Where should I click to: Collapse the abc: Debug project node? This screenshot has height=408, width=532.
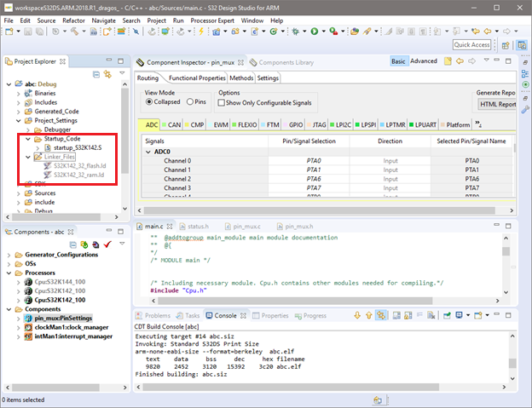9,84
